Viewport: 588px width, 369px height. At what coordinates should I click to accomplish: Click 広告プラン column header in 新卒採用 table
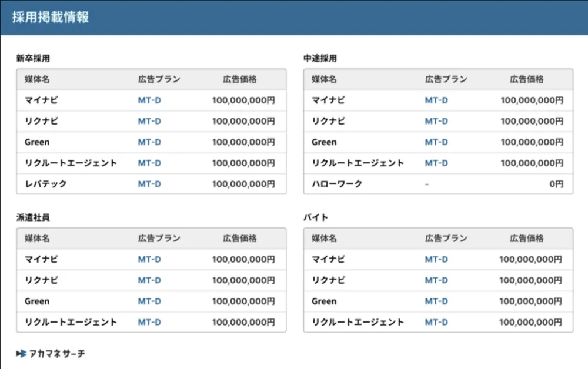pos(159,79)
